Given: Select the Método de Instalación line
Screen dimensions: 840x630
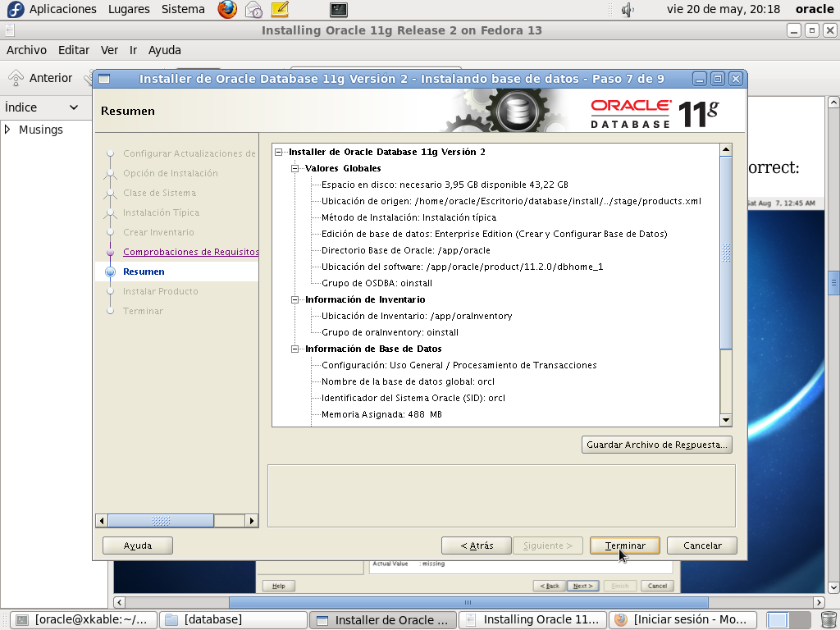Looking at the screenshot, I should (x=409, y=217).
